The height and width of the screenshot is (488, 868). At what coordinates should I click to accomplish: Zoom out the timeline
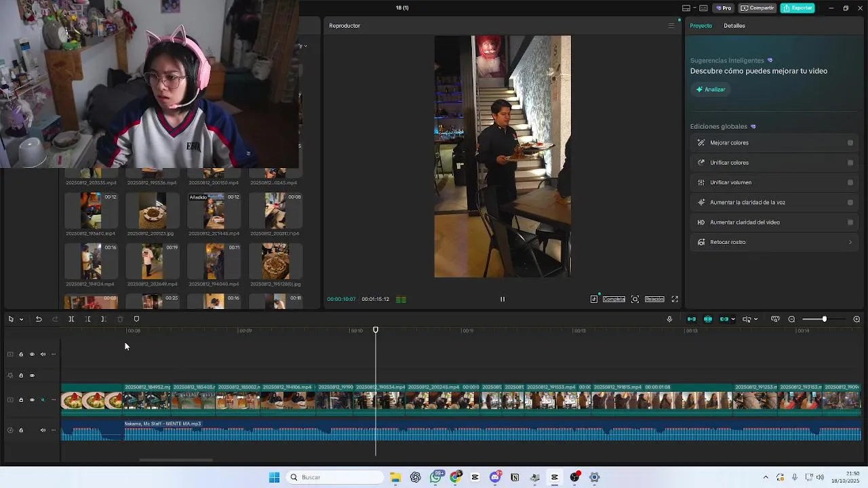pos(791,319)
